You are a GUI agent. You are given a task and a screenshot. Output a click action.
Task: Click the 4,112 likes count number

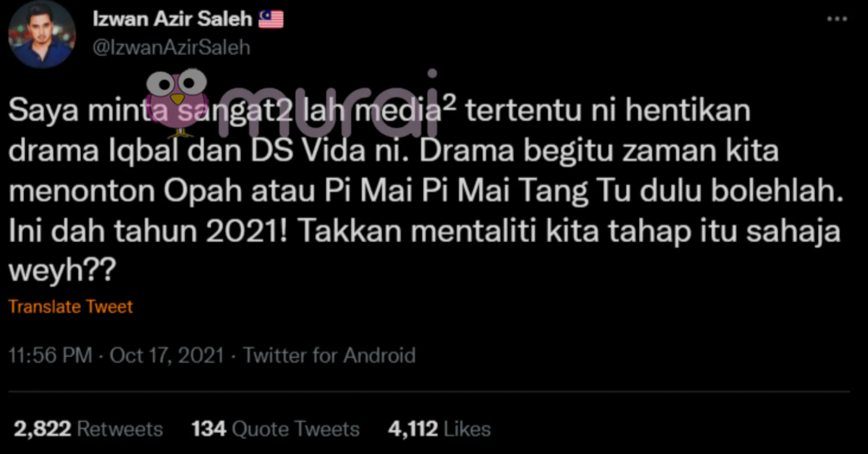pos(413,428)
